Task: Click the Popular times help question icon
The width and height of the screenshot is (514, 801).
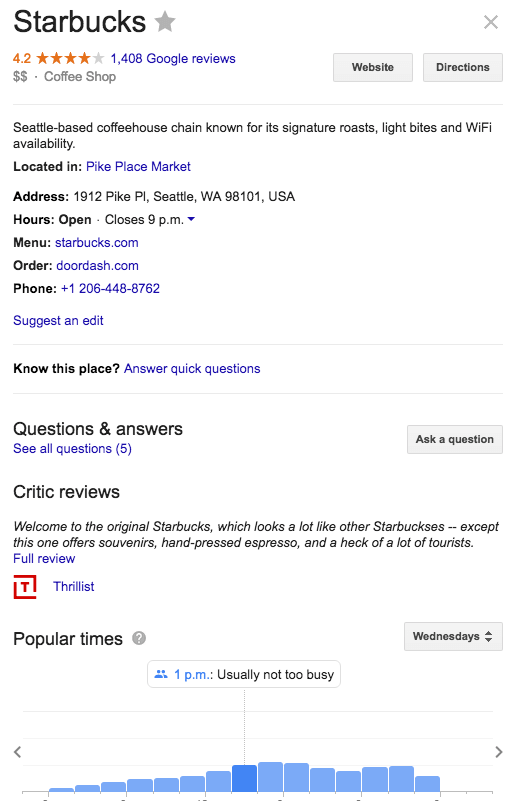Action: pyautogui.click(x=139, y=638)
